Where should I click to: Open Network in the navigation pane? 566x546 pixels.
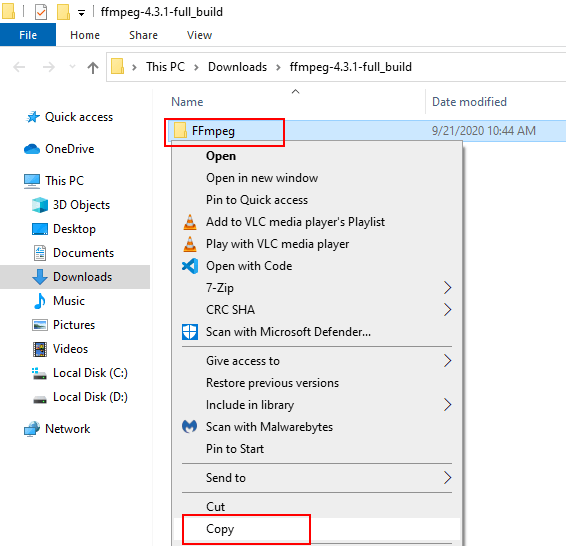[68, 429]
